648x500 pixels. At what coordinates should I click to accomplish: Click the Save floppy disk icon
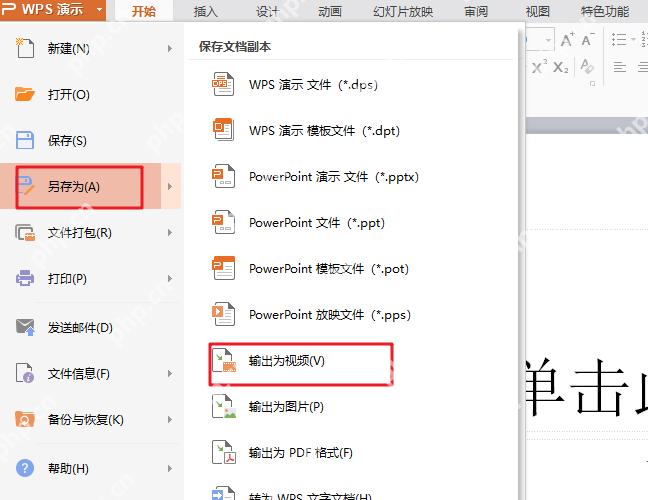[25, 140]
